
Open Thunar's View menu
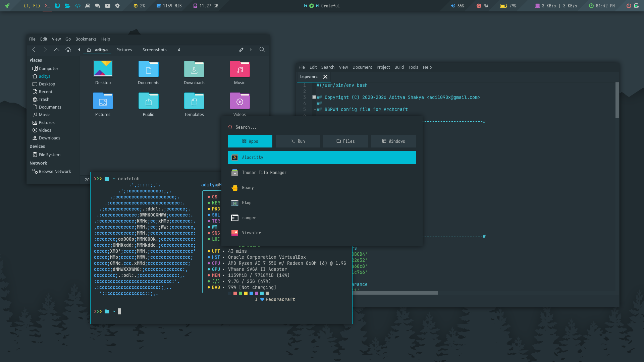56,39
